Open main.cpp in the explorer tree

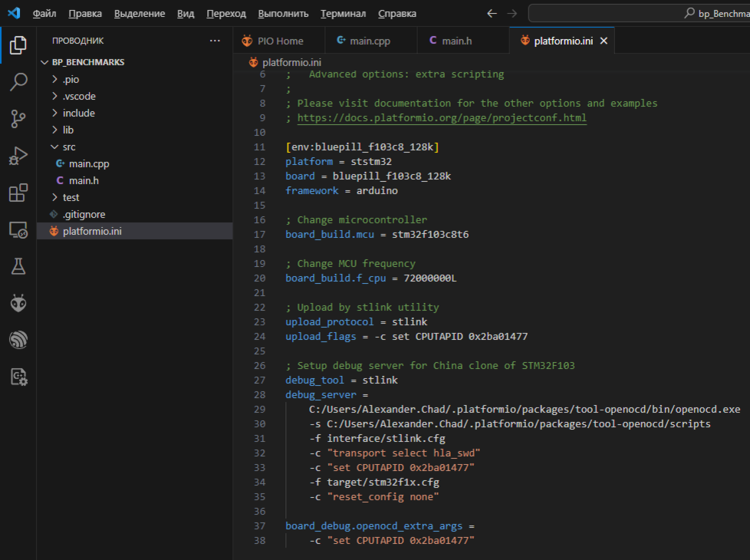[x=135, y=163]
